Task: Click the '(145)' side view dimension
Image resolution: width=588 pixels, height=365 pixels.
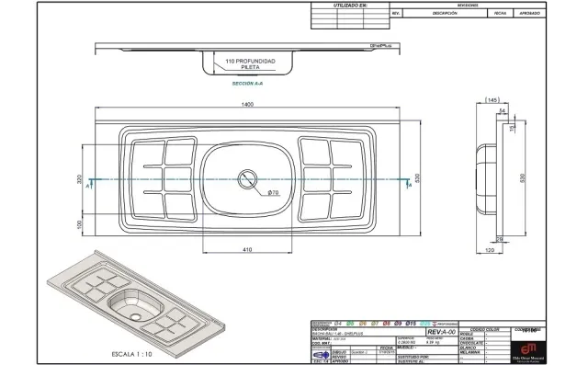Action: tap(492, 100)
